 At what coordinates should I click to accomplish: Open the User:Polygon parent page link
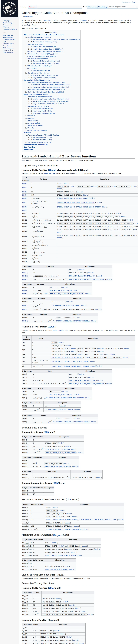point(28,17)
